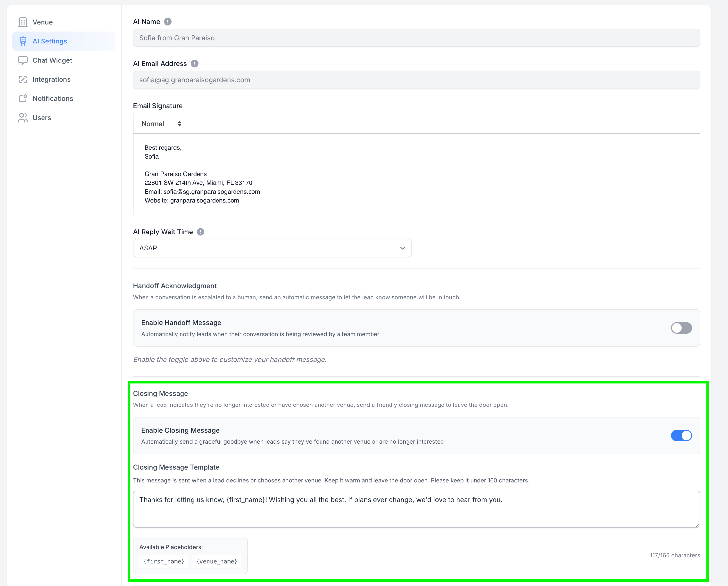This screenshot has width=728, height=586.
Task: Enable the Handoff Message toggle
Action: [681, 328]
